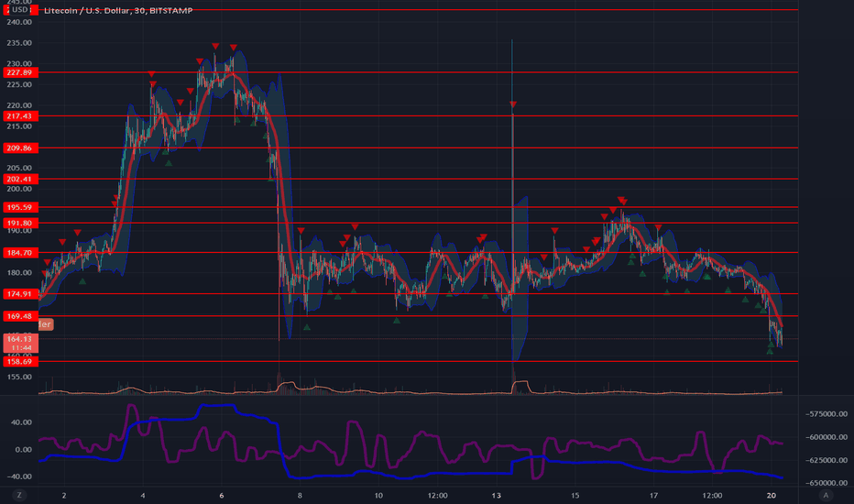
Task: Click the date 13 on the time axis
Action: [496, 495]
